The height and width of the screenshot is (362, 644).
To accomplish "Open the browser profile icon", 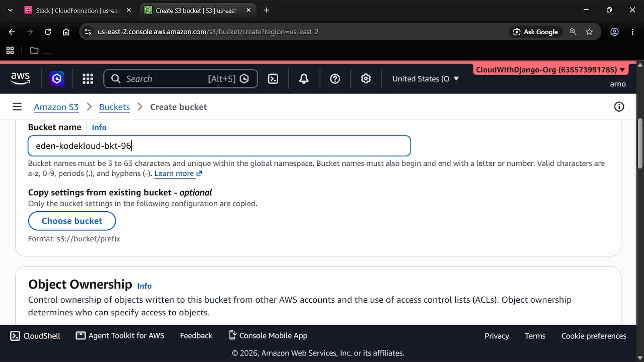I will click(x=614, y=32).
